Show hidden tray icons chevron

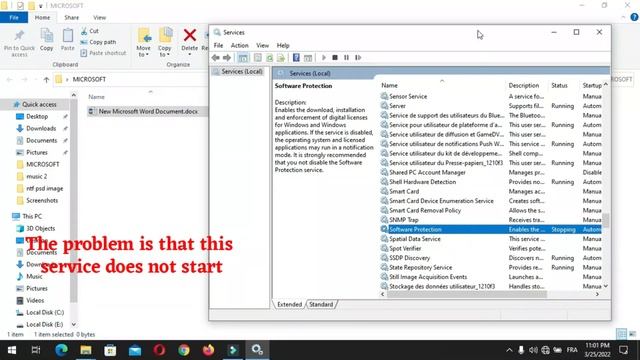(509, 350)
